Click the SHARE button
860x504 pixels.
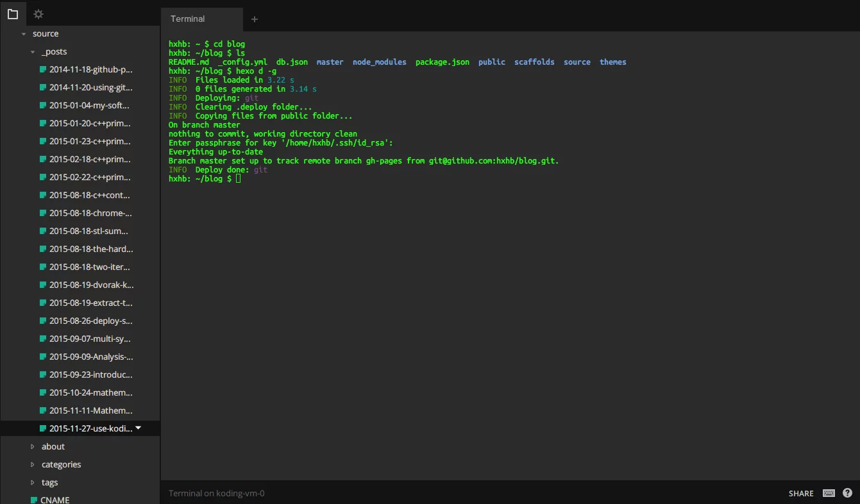[801, 494]
